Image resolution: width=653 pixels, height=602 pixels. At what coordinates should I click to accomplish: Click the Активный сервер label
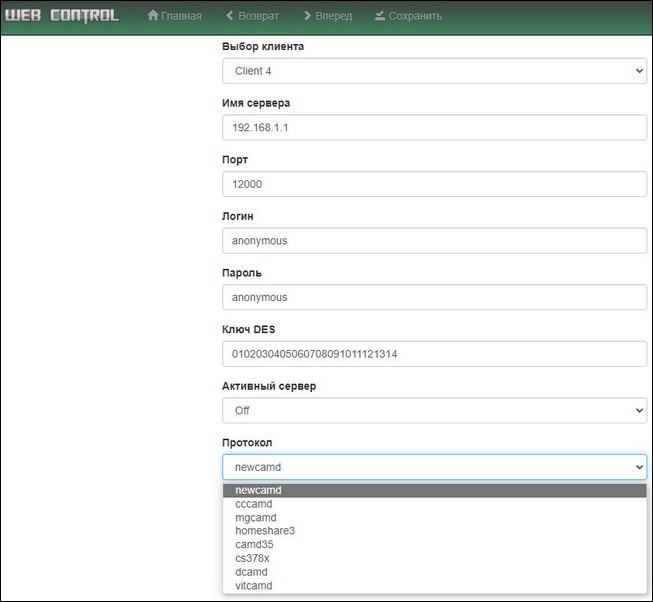click(269, 386)
